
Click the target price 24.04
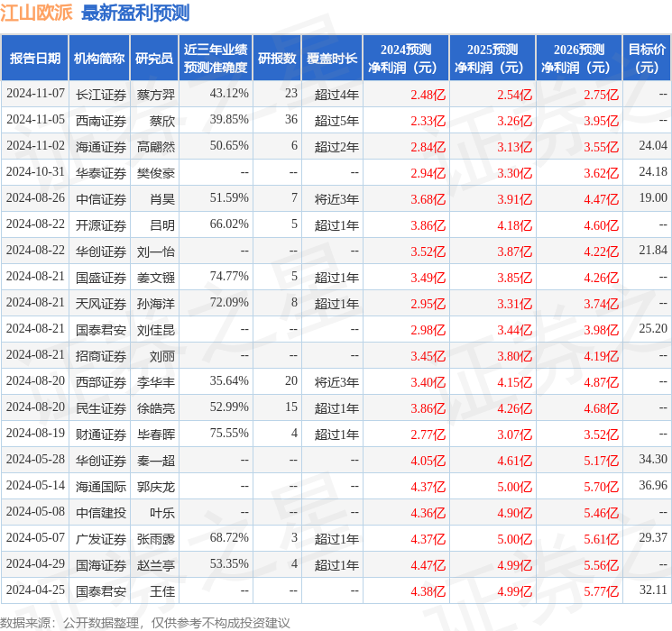click(653, 146)
